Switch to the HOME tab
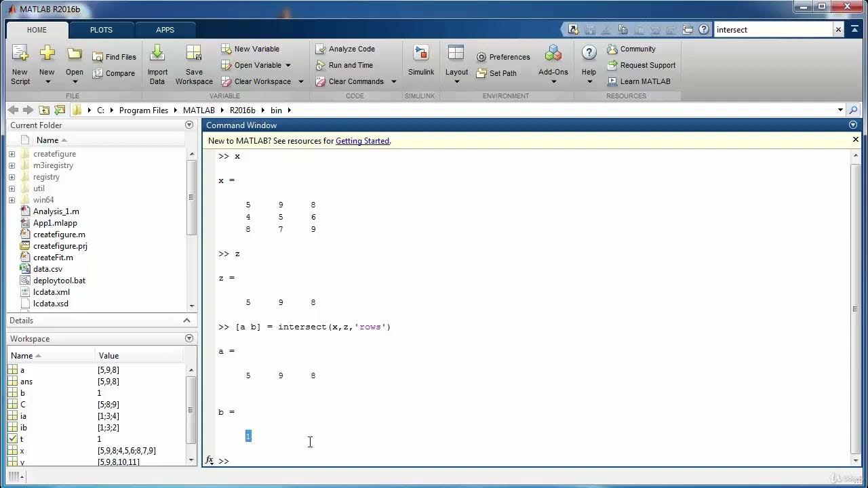Image resolution: width=868 pixels, height=488 pixels. click(x=37, y=30)
